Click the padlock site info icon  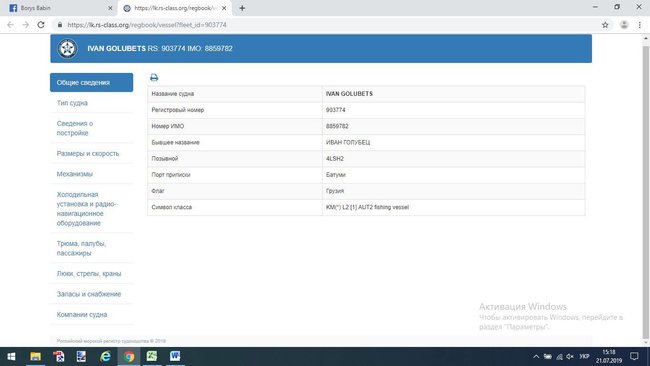(60, 25)
